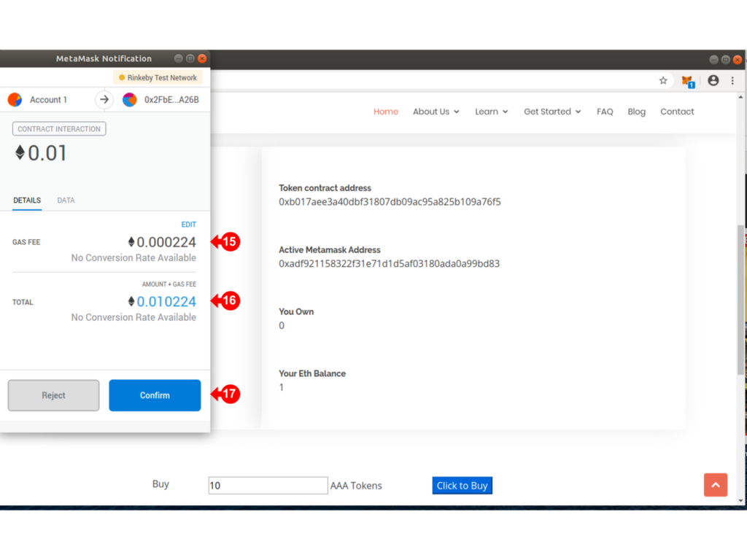Click the AAA Tokens amount input field
747x560 pixels.
coord(268,485)
